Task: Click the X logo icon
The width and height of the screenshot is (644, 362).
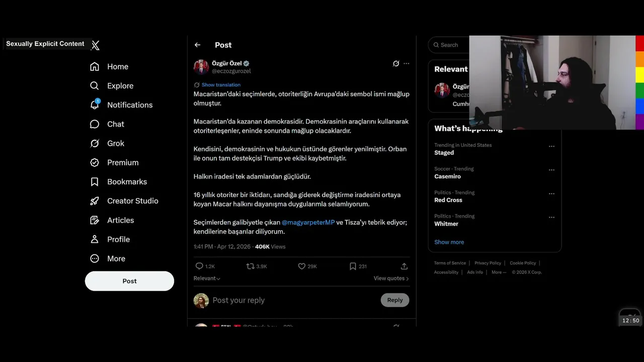Action: (x=95, y=45)
